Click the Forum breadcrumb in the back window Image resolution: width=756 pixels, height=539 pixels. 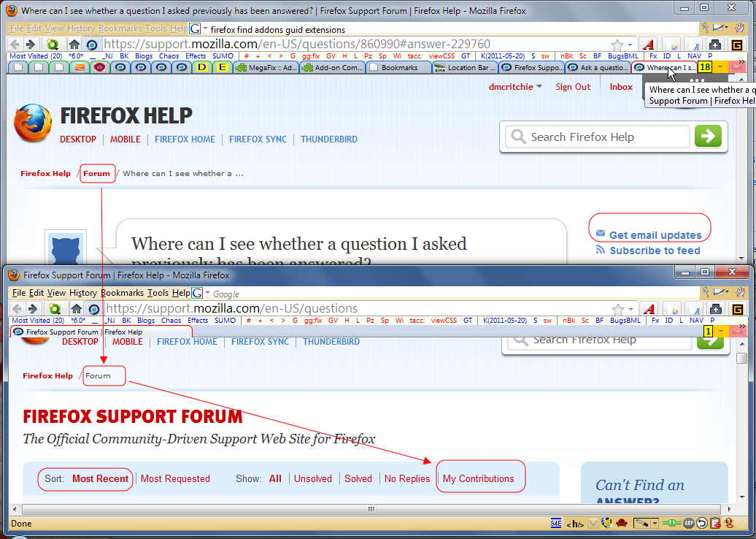click(x=96, y=173)
